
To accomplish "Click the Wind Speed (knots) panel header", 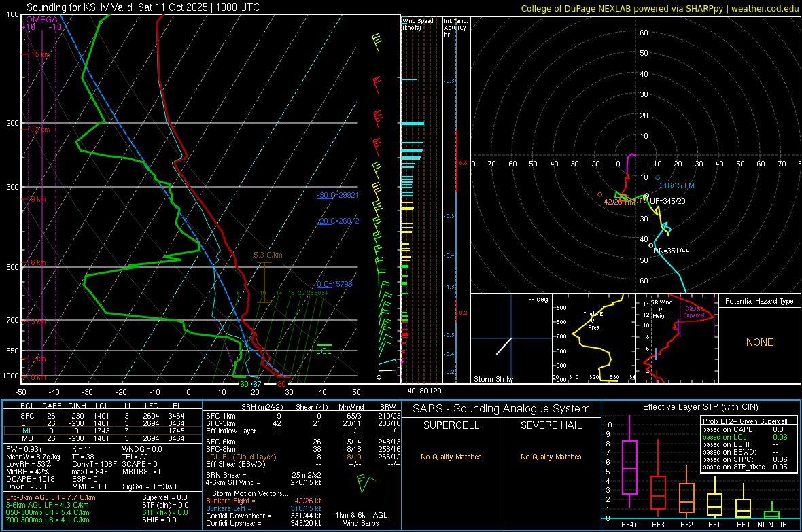I will coord(418,24).
